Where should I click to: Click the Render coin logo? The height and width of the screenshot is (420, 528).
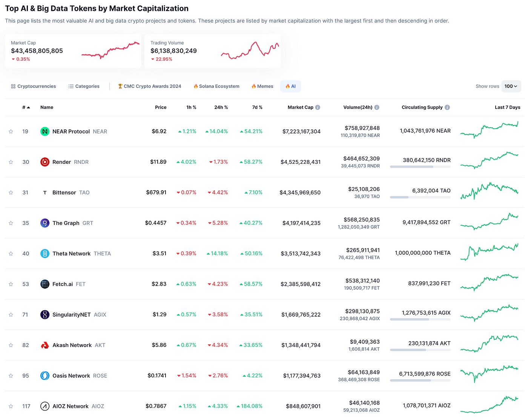(45, 162)
